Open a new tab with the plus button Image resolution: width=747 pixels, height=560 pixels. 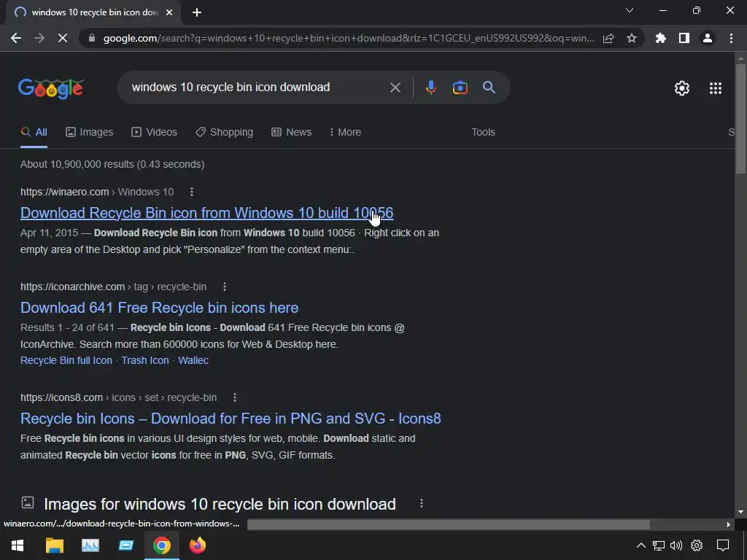pyautogui.click(x=197, y=12)
